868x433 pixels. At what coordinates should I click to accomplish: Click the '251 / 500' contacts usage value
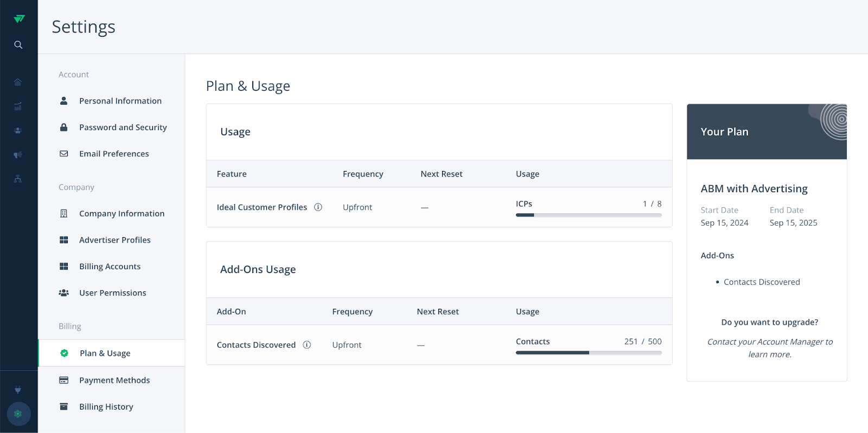tap(643, 341)
